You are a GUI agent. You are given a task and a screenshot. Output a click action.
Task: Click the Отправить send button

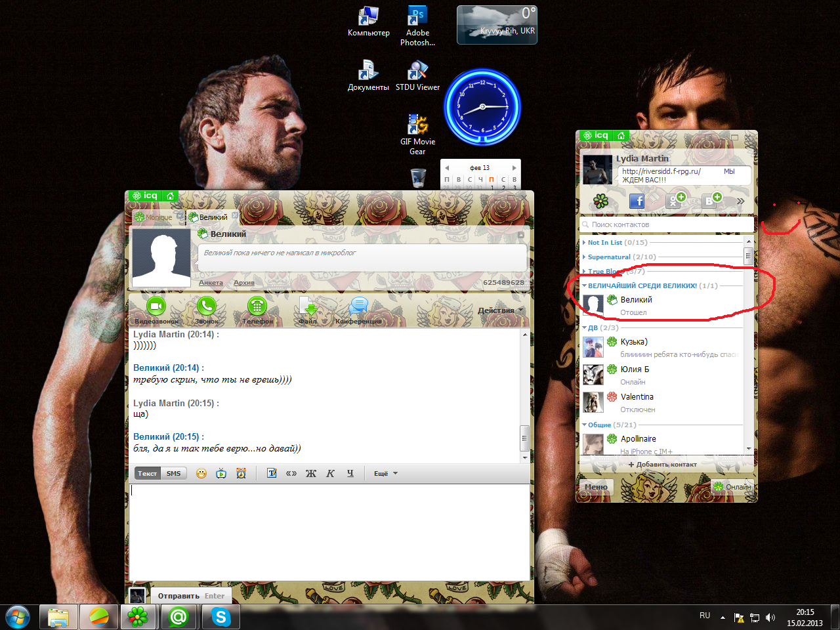(191, 596)
